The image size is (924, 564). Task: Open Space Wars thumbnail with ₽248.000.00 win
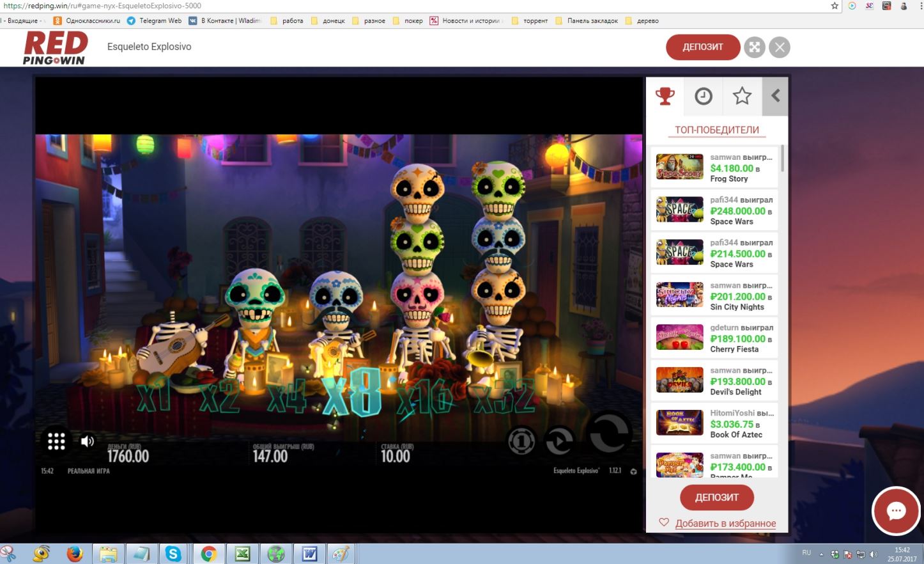679,209
